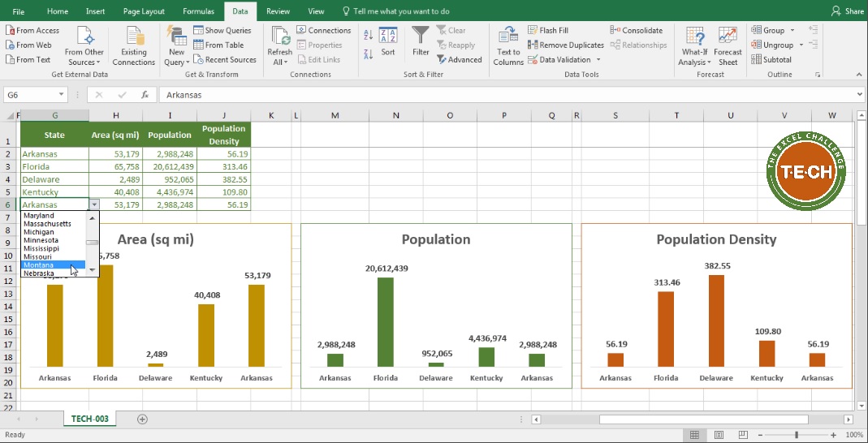The width and height of the screenshot is (868, 443).
Task: Click the Consolidate tool
Action: pos(636,31)
